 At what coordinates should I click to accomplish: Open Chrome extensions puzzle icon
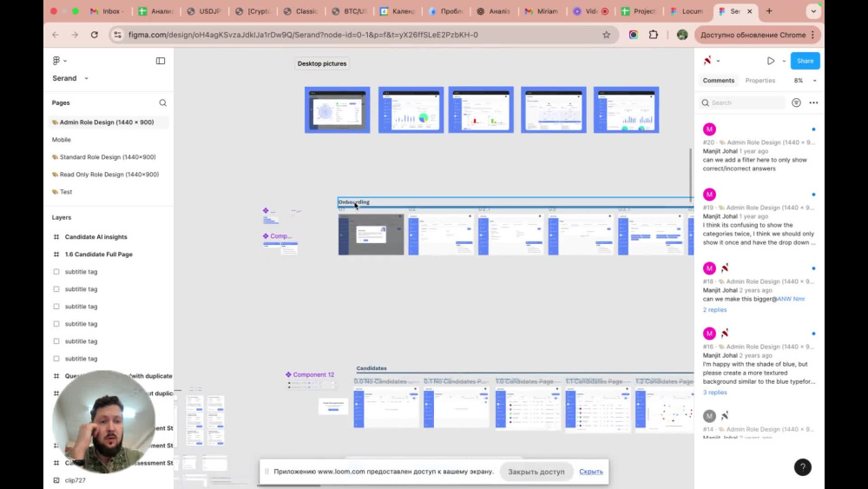(x=654, y=35)
